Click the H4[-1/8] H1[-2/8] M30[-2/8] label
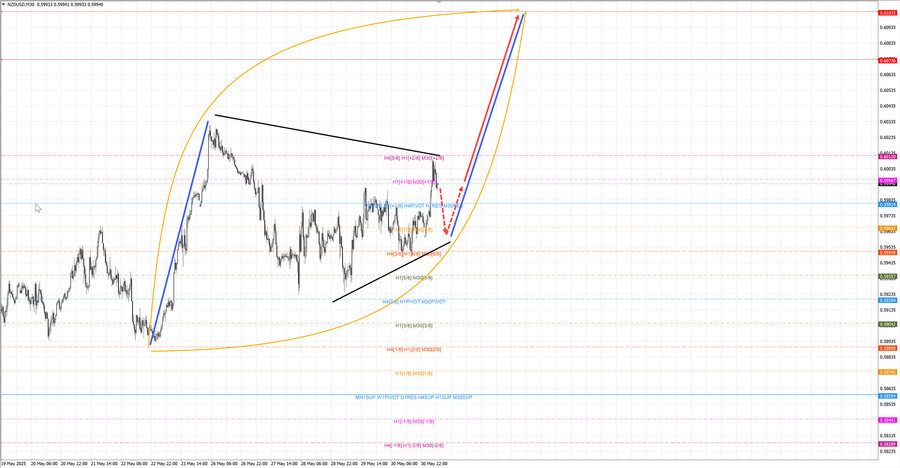The width and height of the screenshot is (900, 468). click(414, 445)
